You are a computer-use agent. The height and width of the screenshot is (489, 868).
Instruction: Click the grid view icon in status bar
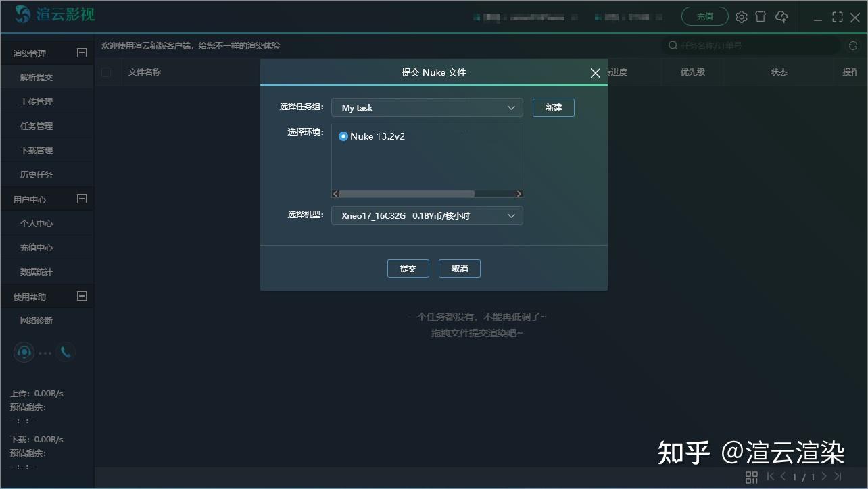pyautogui.click(x=751, y=477)
